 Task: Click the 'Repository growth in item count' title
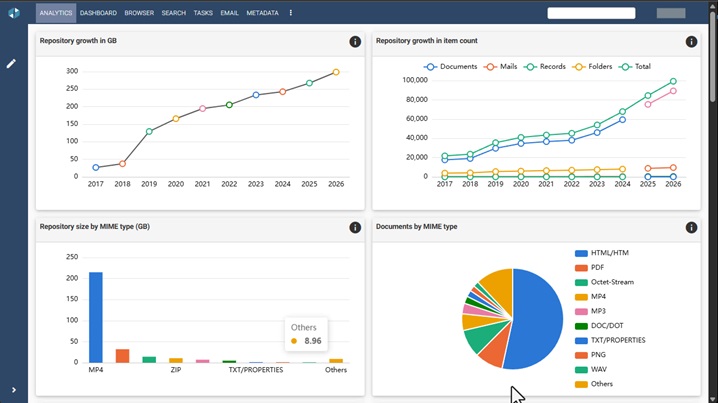(x=427, y=41)
